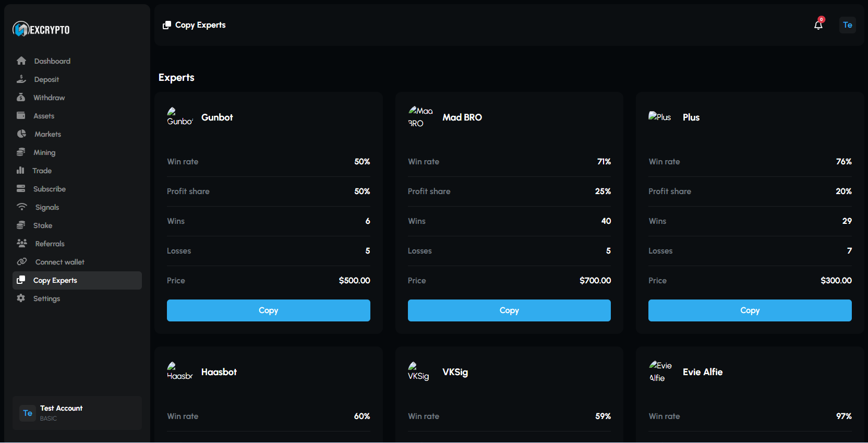Click the $300.00 price value
The height and width of the screenshot is (443, 868).
(x=836, y=281)
